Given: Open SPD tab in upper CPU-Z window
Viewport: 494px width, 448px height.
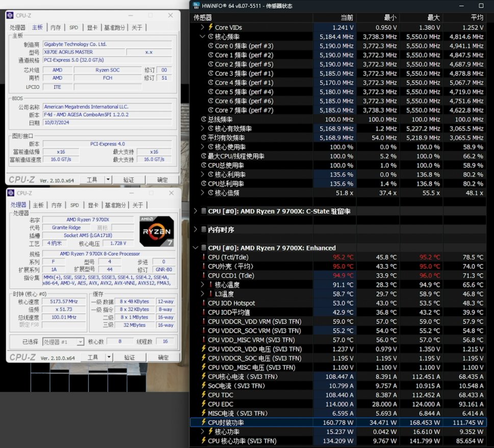Looking at the screenshot, I should tap(74, 28).
